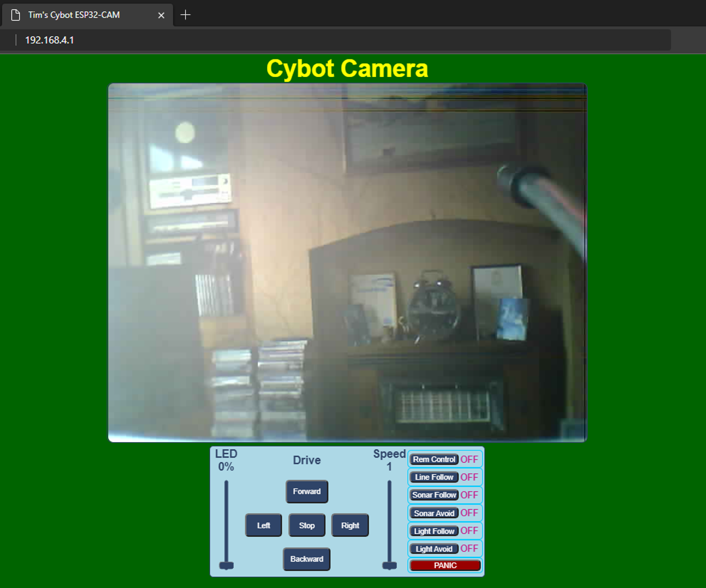Enable the Rem Control toggle
Screen dimensions: 706x588
coord(434,459)
